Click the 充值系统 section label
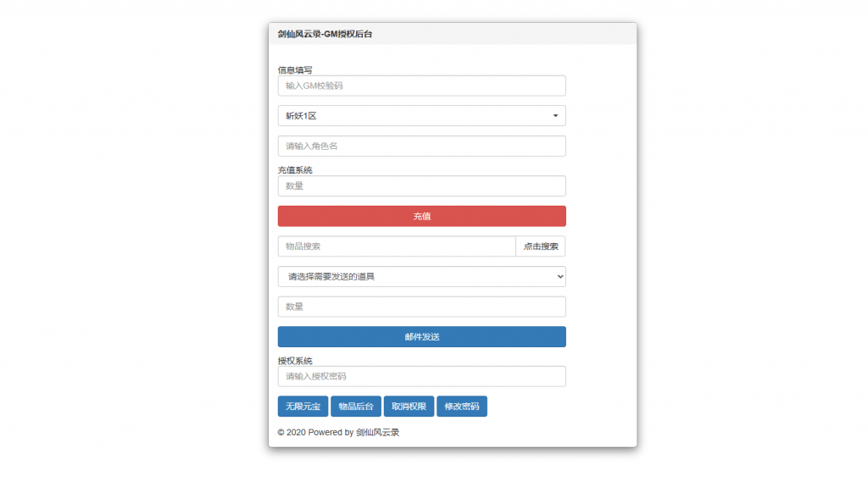The image size is (868, 487). click(x=295, y=170)
